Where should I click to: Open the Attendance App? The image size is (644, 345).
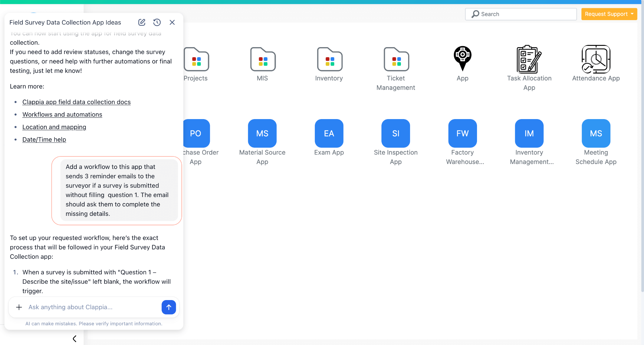click(596, 60)
